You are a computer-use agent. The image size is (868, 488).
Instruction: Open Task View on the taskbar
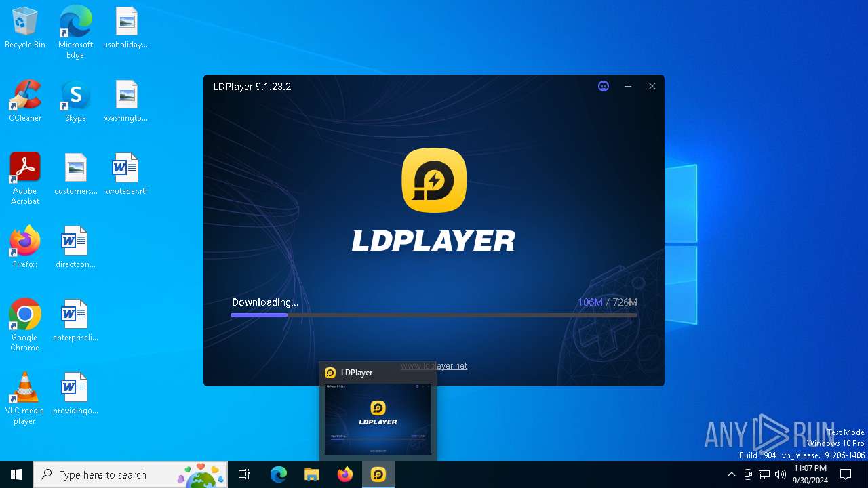(244, 474)
